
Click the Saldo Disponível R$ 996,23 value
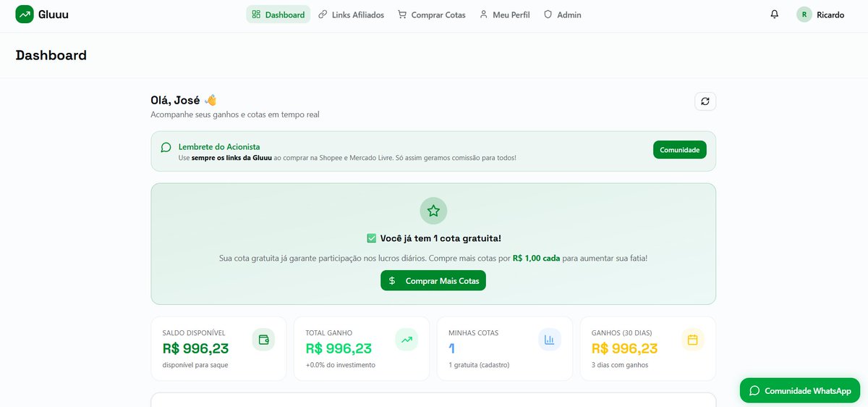click(196, 348)
